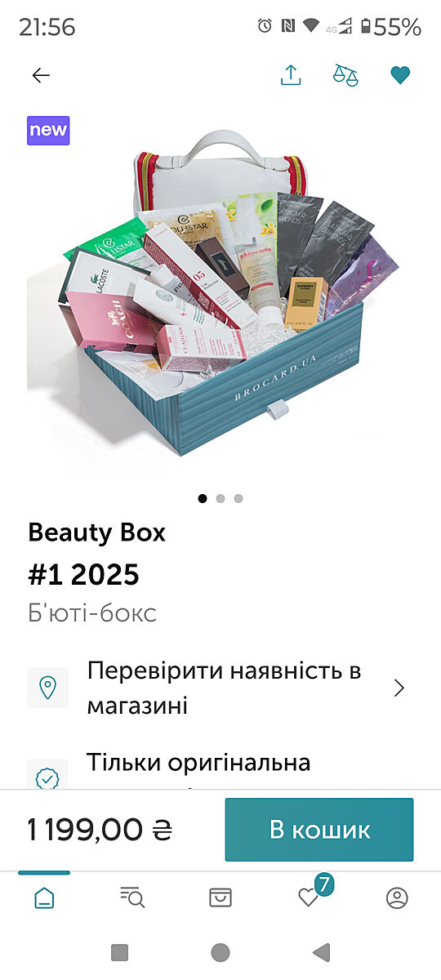
Task: Select the third image carousel dot
Action: click(x=238, y=498)
